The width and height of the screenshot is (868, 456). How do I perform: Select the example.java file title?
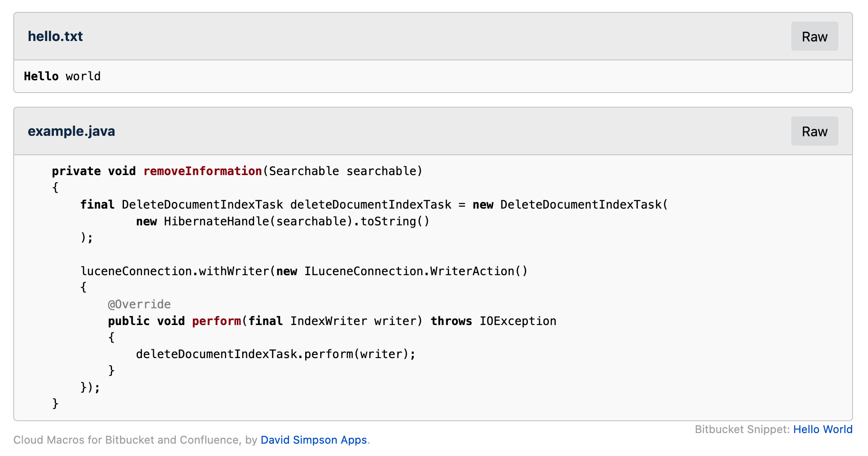[x=71, y=131]
